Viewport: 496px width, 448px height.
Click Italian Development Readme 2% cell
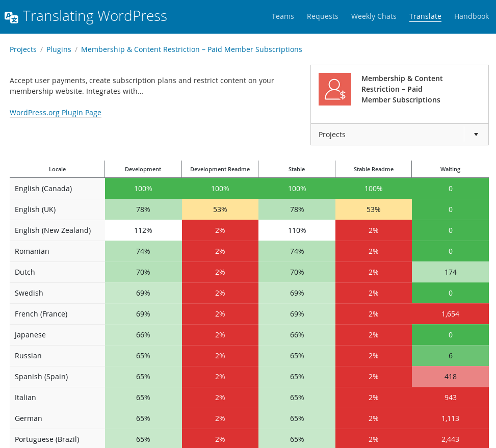pyautogui.click(x=220, y=398)
